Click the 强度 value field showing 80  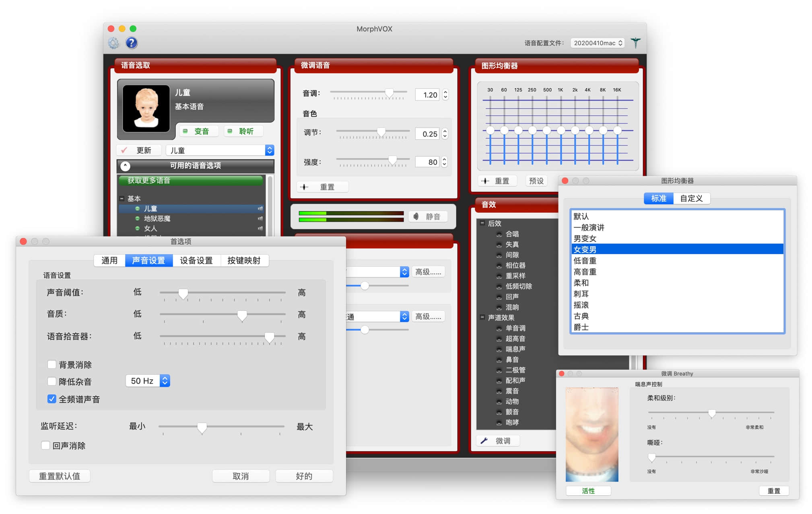(428, 162)
